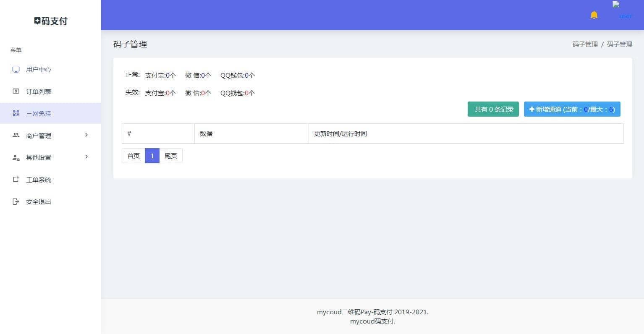Go to 首页 first page
The height and width of the screenshot is (334, 644).
tap(134, 156)
